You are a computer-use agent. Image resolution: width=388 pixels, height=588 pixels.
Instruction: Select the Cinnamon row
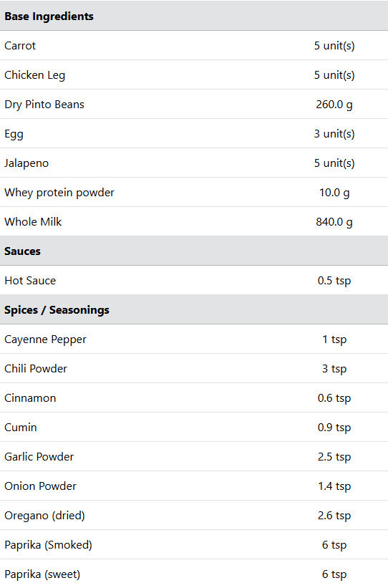point(194,398)
